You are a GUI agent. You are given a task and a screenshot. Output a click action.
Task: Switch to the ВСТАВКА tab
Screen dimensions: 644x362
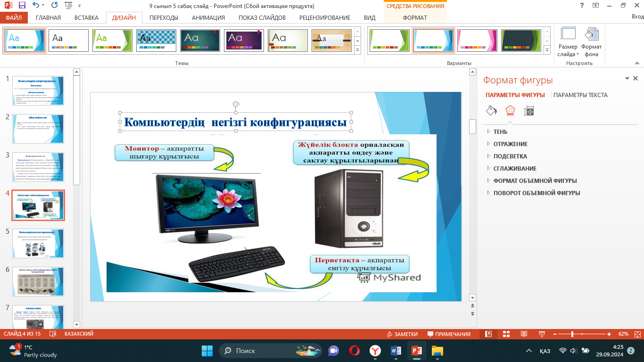[86, 18]
